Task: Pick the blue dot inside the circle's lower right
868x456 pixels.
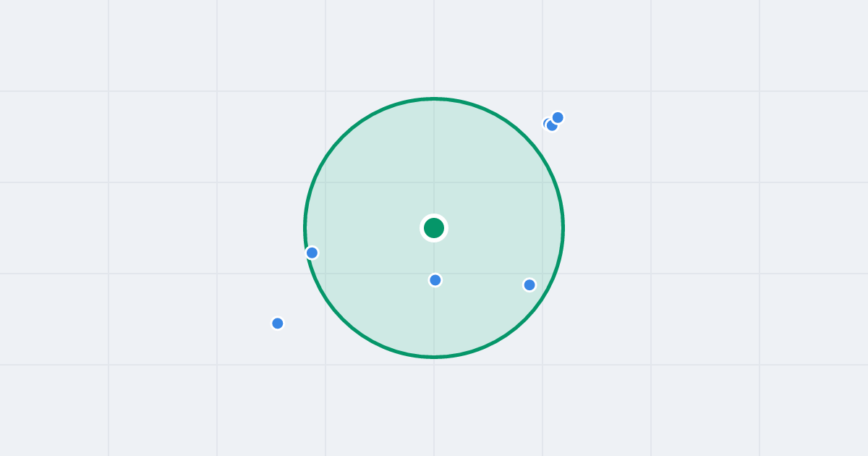Action: coord(529,285)
